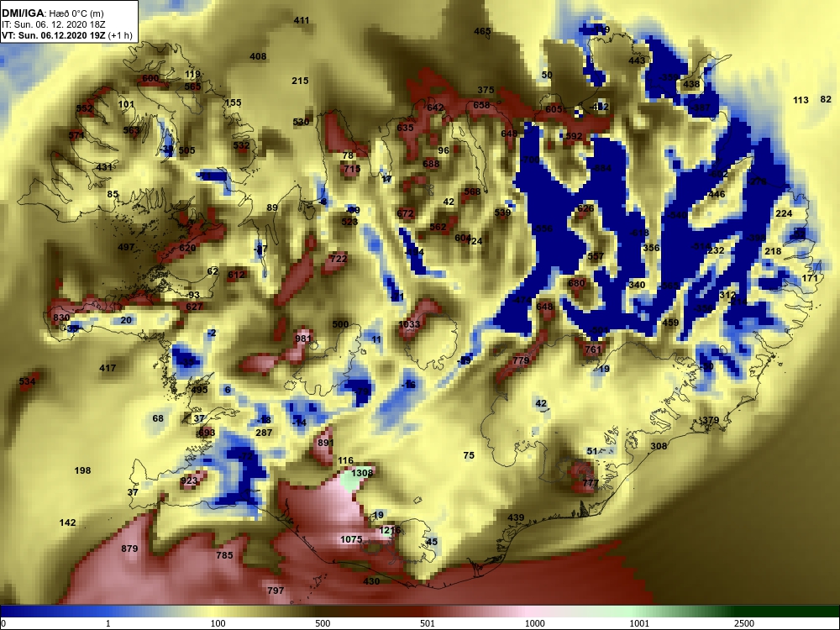Select the map value '891'
The height and width of the screenshot is (630, 840).
click(326, 443)
